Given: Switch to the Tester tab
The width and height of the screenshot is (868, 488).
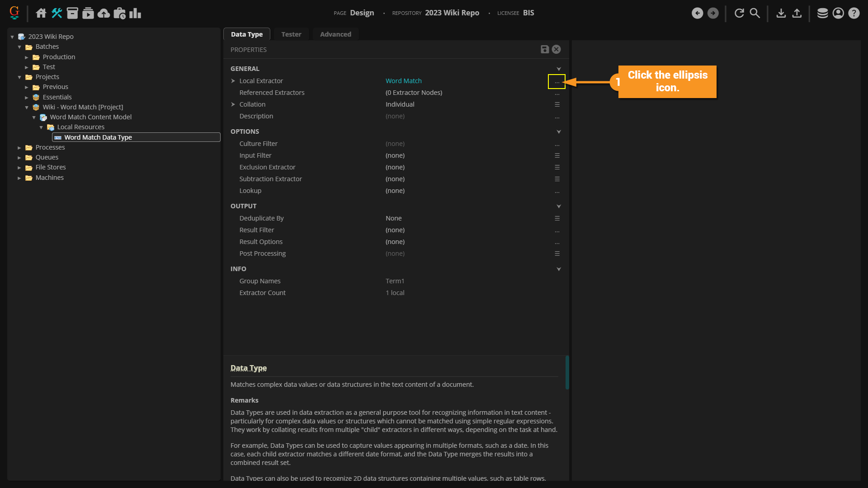Looking at the screenshot, I should point(291,34).
